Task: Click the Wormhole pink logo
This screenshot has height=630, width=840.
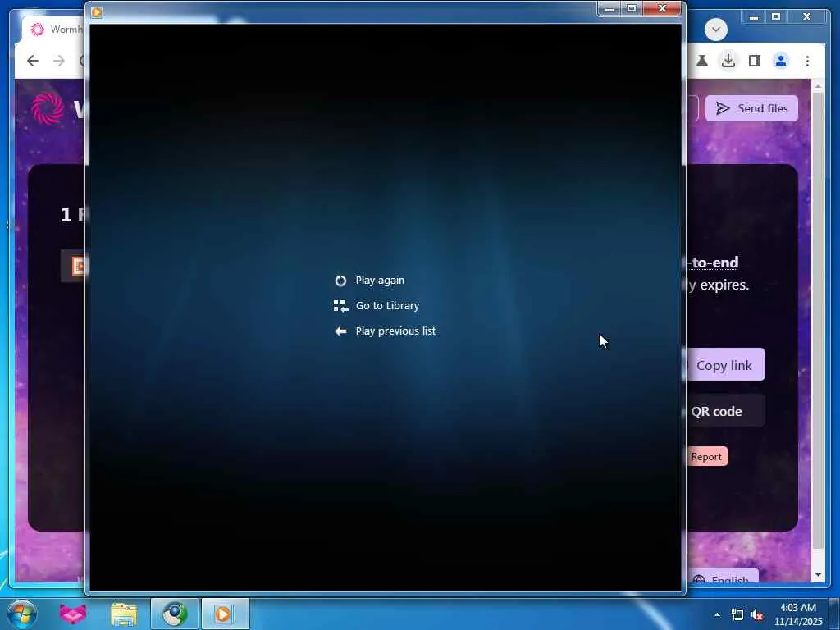Action: click(x=48, y=108)
